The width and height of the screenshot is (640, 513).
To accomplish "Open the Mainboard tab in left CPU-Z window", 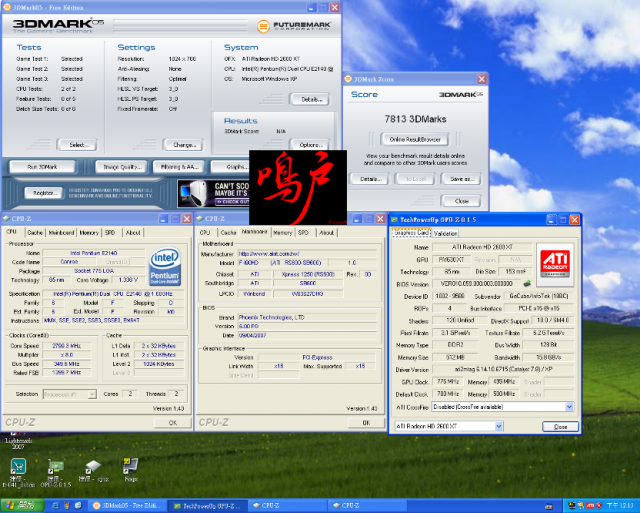I will click(61, 232).
